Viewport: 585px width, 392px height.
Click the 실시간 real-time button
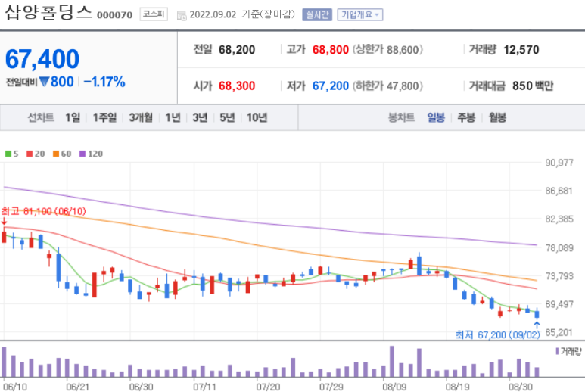tap(317, 14)
